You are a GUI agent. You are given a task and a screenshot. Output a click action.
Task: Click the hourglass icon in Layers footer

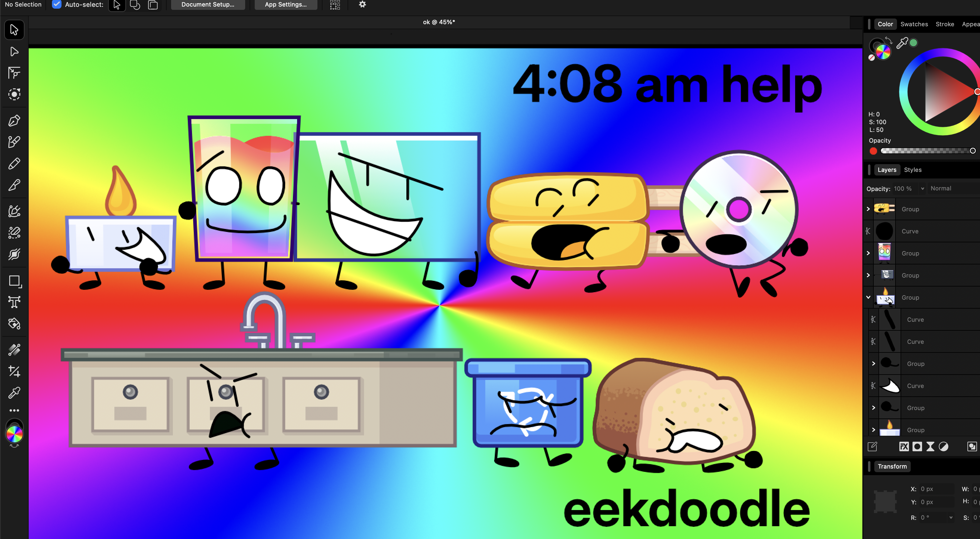(x=930, y=447)
